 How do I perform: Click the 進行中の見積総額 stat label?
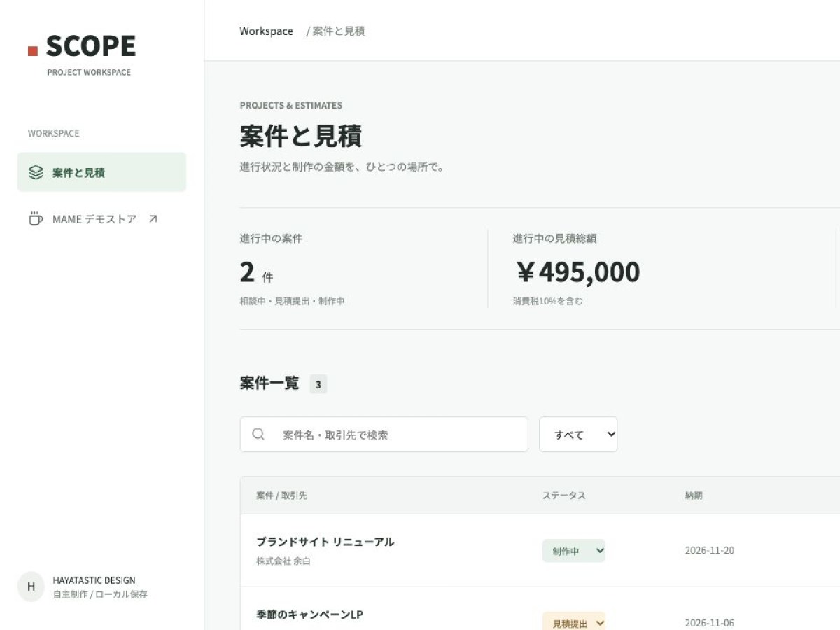554,239
